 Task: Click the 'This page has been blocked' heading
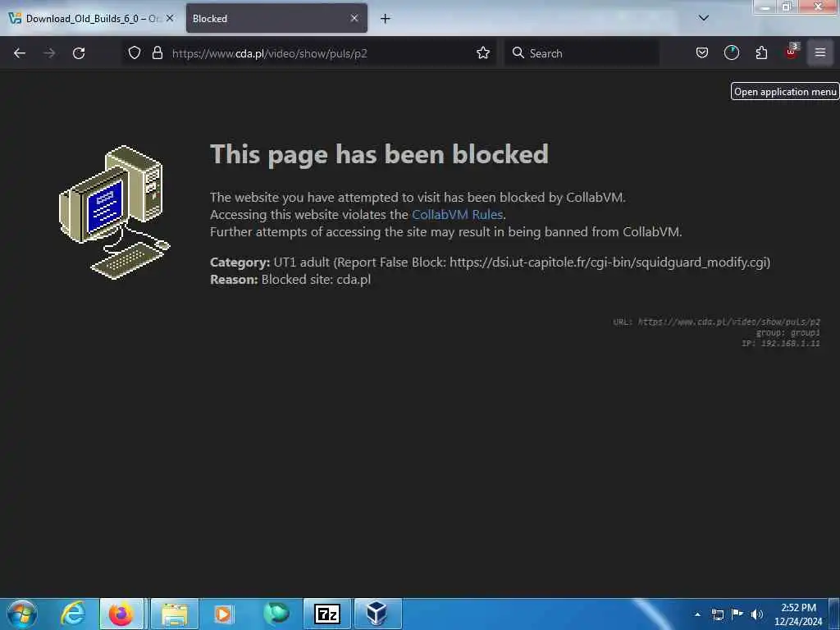379,154
